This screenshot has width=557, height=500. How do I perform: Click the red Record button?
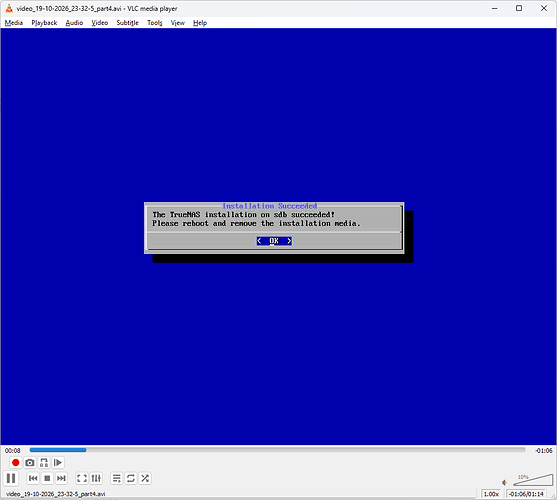(15, 462)
